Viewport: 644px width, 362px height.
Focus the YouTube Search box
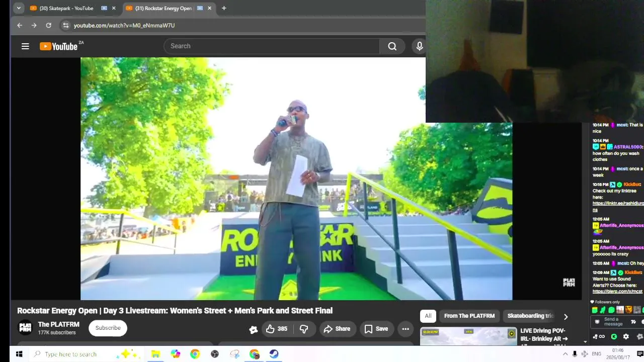coord(272,46)
